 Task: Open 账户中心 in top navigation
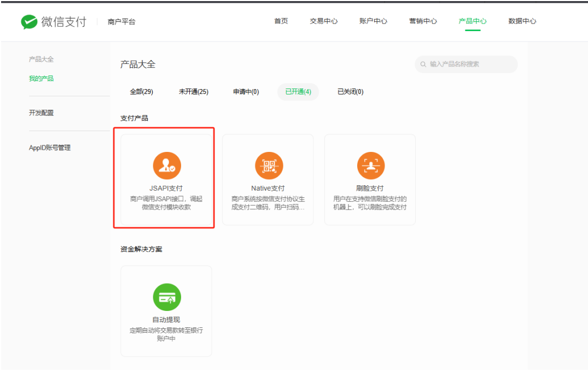coord(373,21)
